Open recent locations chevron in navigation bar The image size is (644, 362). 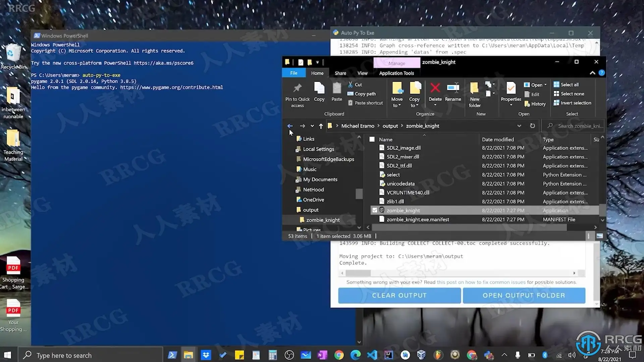coord(312,126)
